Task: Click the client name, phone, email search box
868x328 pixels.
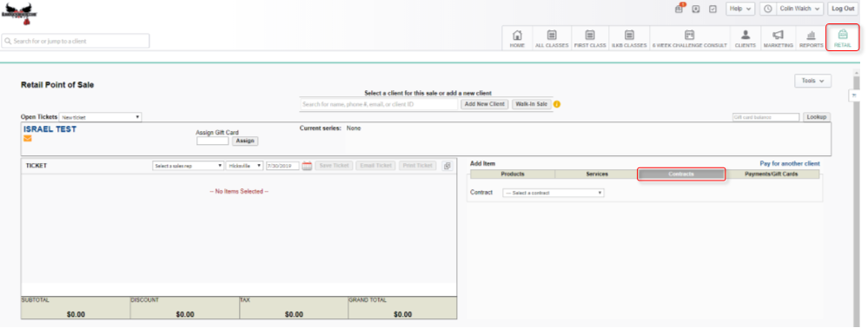Action: 379,104
